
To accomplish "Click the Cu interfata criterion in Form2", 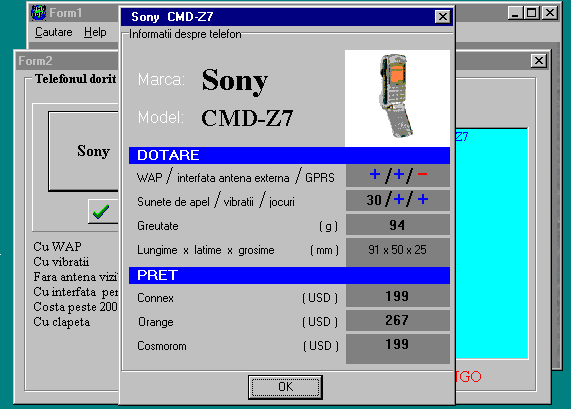I will coord(76,292).
